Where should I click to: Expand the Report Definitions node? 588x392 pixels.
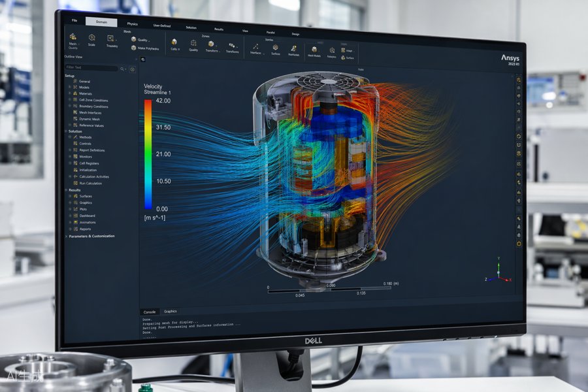(x=70, y=150)
